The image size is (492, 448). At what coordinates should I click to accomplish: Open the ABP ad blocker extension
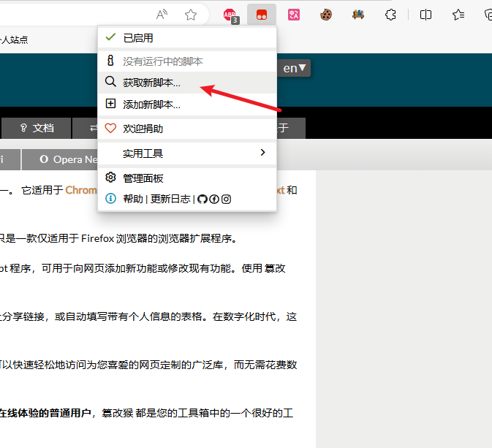click(230, 15)
